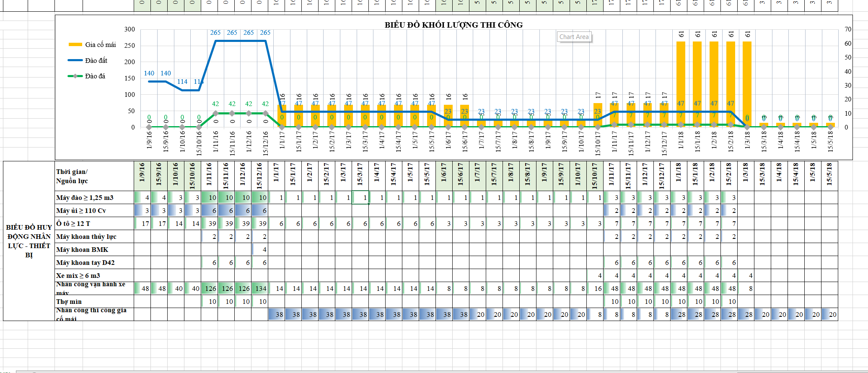Select the Nhân công thi công gia cố mái label
The height and width of the screenshot is (373, 868).
pos(94,314)
